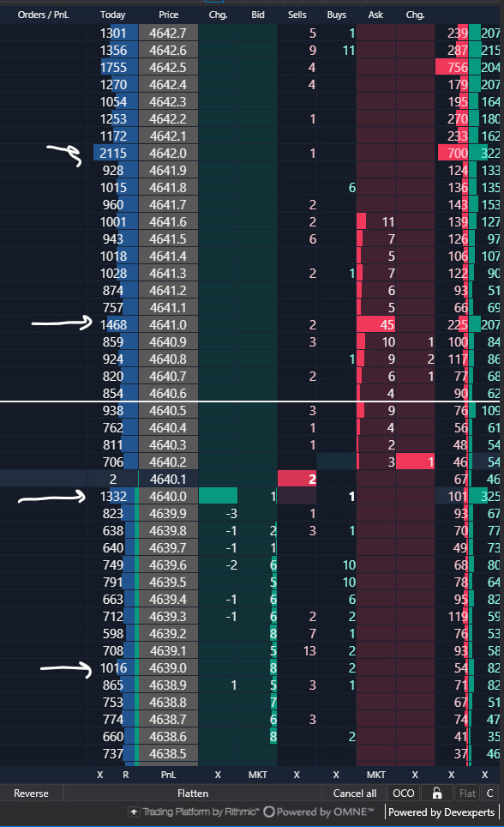The image size is (504, 827).
Task: Click PnL label below the Price column
Action: click(168, 775)
